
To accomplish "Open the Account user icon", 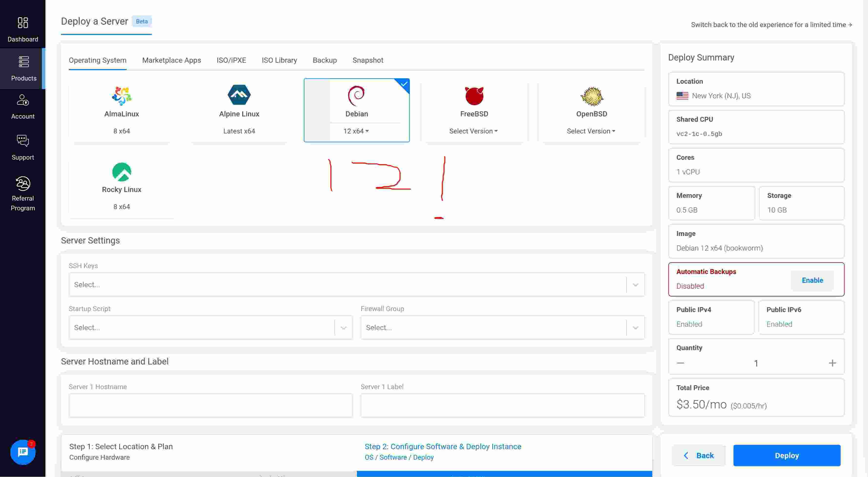I will pos(23,100).
